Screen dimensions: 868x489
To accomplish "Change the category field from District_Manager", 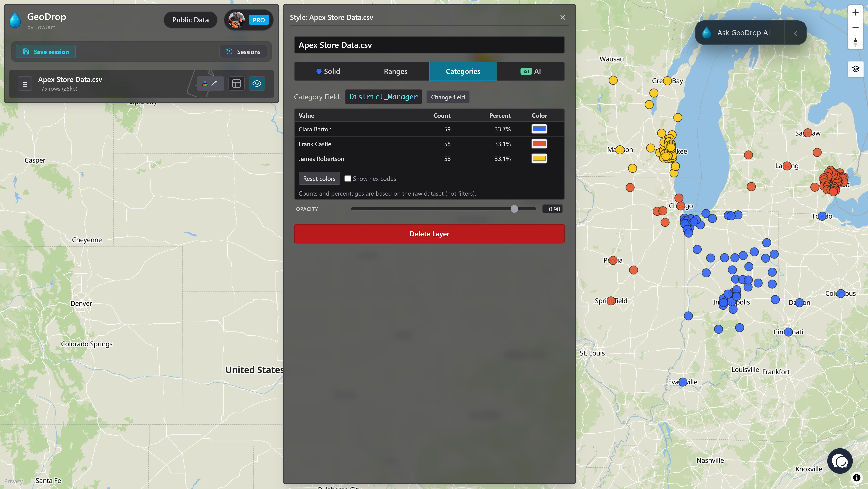I will (448, 97).
